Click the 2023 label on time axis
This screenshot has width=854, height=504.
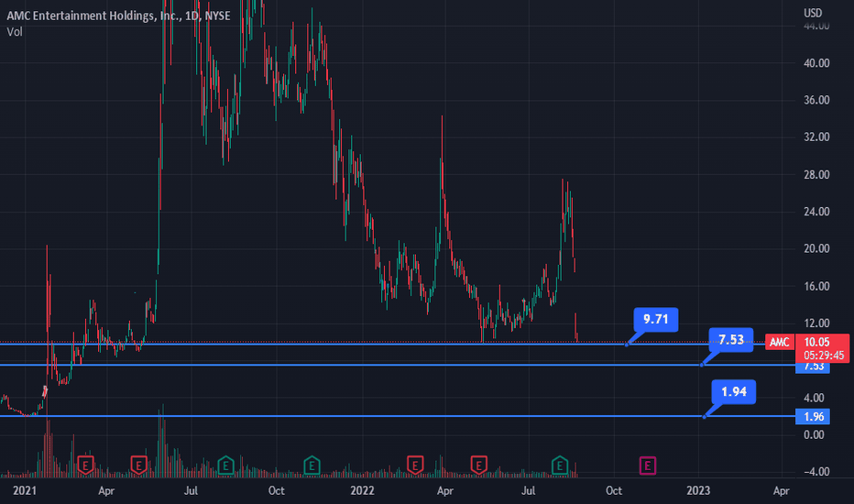click(698, 491)
